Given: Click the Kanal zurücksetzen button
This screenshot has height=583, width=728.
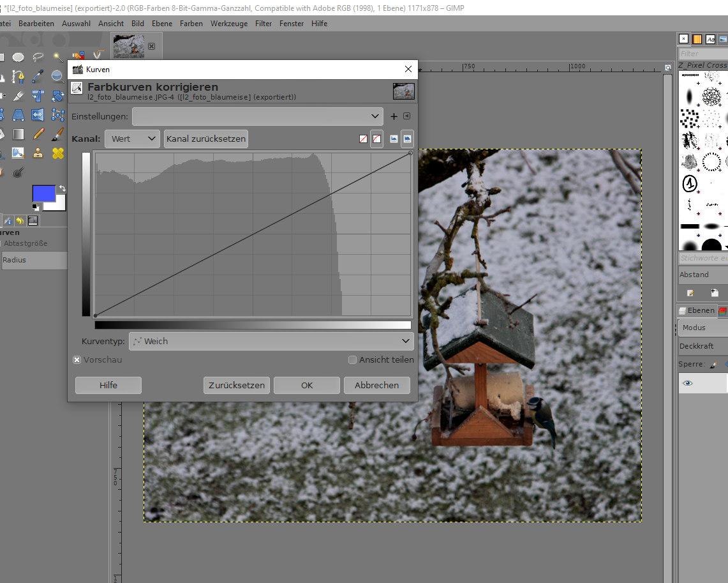Looking at the screenshot, I should tap(206, 139).
